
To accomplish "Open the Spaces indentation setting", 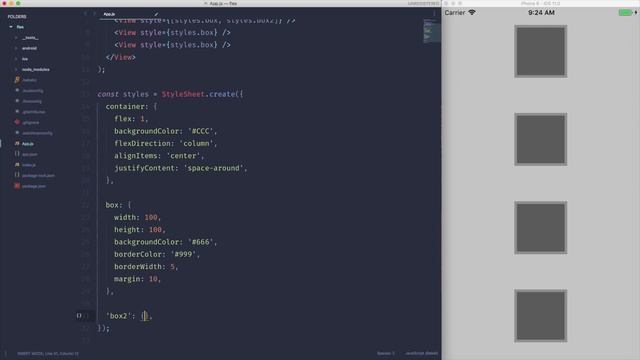I will (x=386, y=353).
